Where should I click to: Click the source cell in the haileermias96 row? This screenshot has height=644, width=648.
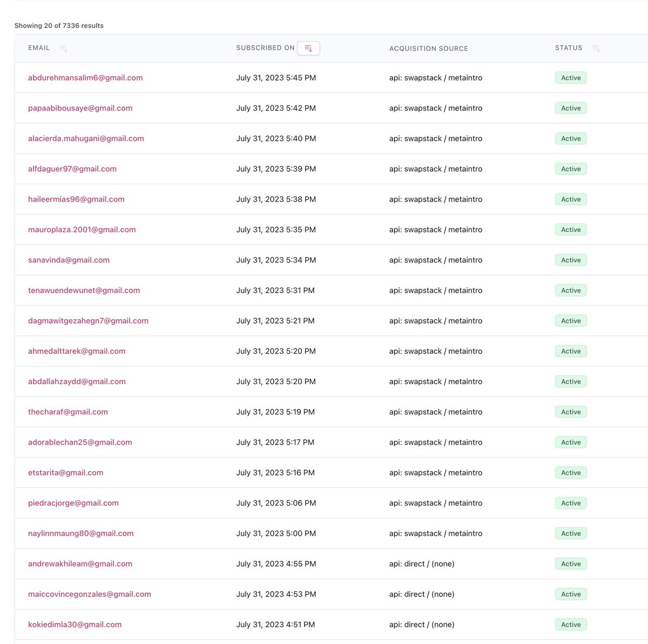(x=436, y=199)
